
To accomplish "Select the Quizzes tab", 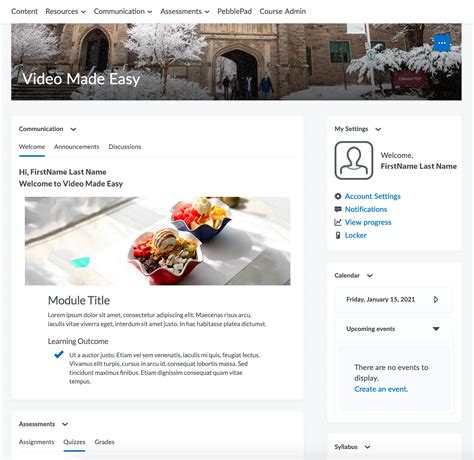I will tap(74, 442).
